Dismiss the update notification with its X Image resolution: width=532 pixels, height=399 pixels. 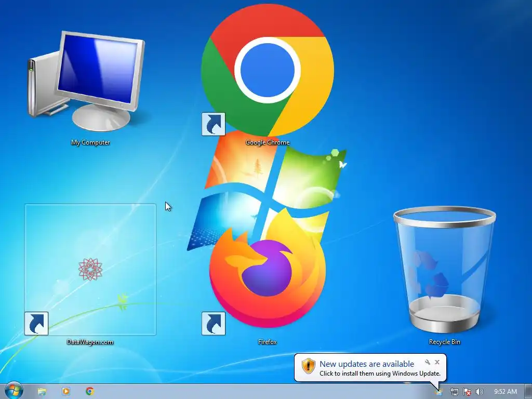point(437,362)
